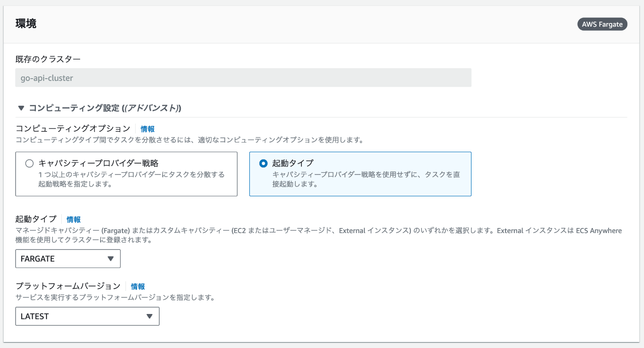
Task: Click 情報 link beside プラットフォームバージョン
Action: (138, 286)
